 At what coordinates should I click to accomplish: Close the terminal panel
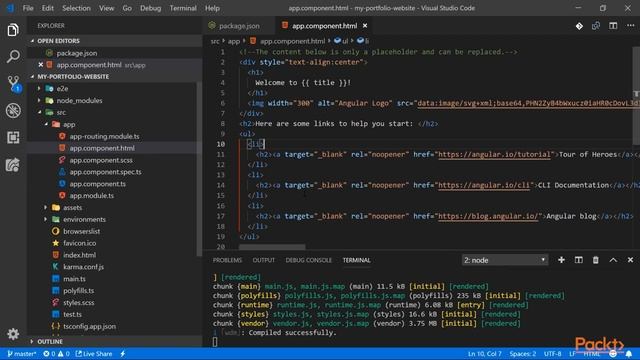click(630, 260)
